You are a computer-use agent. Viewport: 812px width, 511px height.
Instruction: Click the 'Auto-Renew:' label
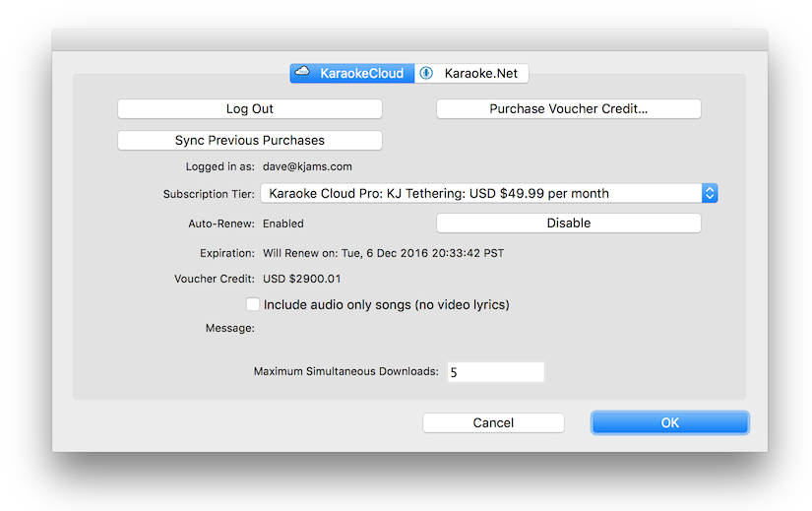coord(221,224)
